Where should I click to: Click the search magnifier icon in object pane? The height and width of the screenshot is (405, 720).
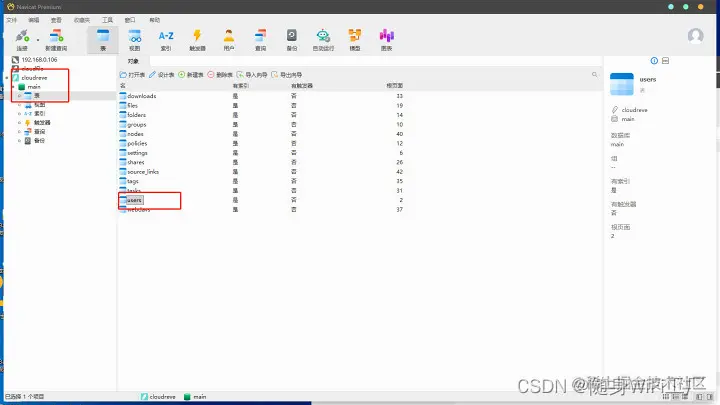[x=595, y=74]
